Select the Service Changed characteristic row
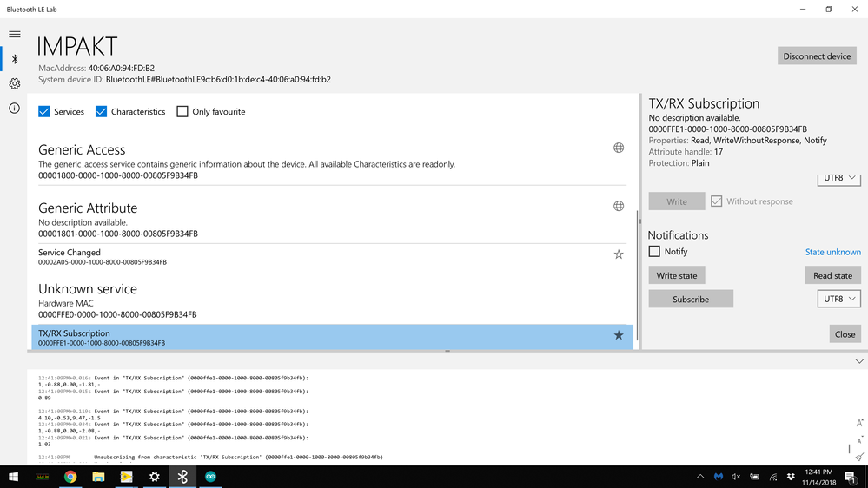The width and height of the screenshot is (868, 488). tap(332, 256)
